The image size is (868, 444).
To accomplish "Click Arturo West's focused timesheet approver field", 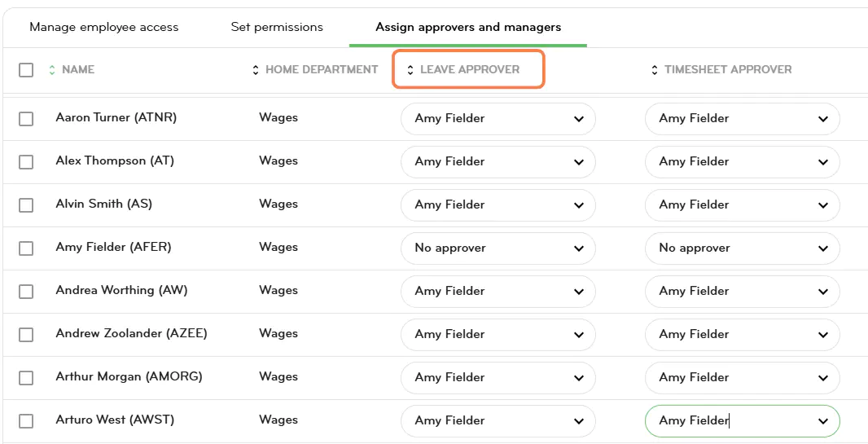I will coord(743,420).
